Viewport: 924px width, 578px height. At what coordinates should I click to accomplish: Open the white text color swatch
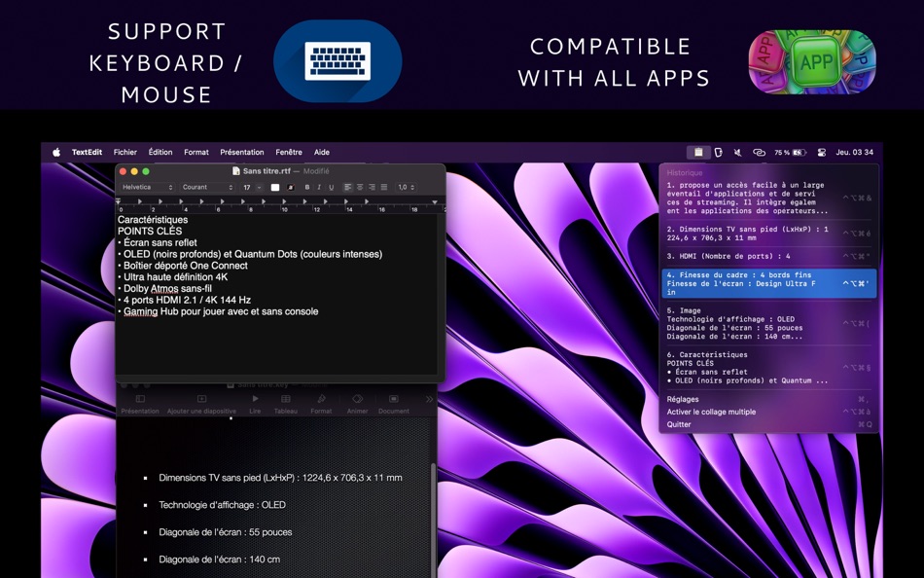pyautogui.click(x=275, y=187)
